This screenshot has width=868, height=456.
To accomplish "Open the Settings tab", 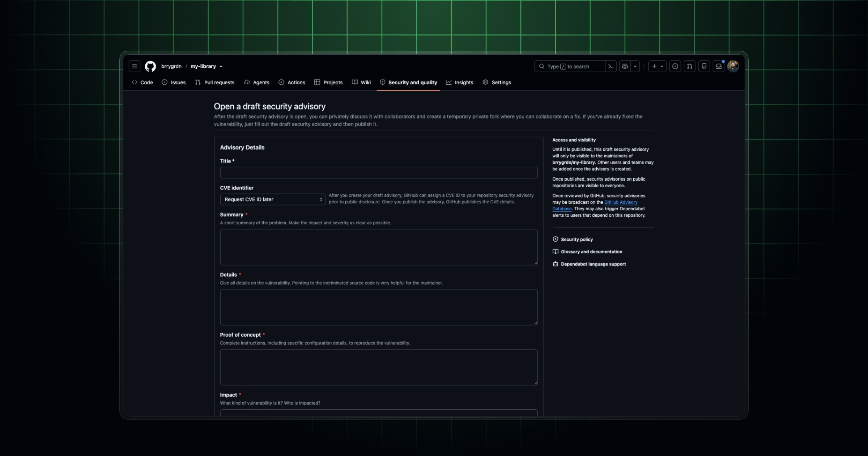I will [497, 83].
